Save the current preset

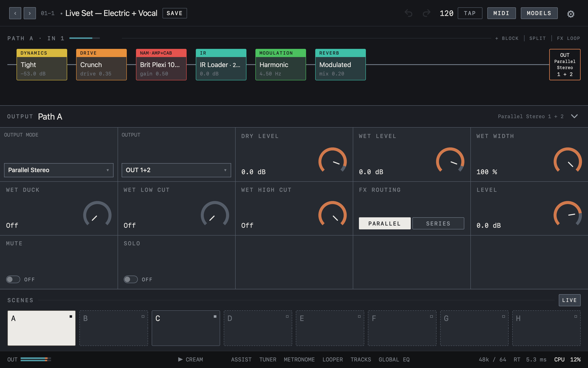(175, 13)
